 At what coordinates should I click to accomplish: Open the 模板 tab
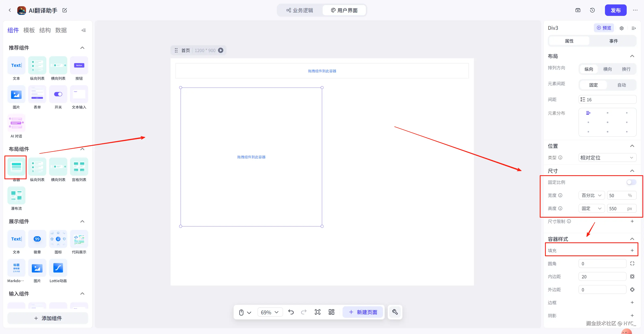click(x=29, y=30)
